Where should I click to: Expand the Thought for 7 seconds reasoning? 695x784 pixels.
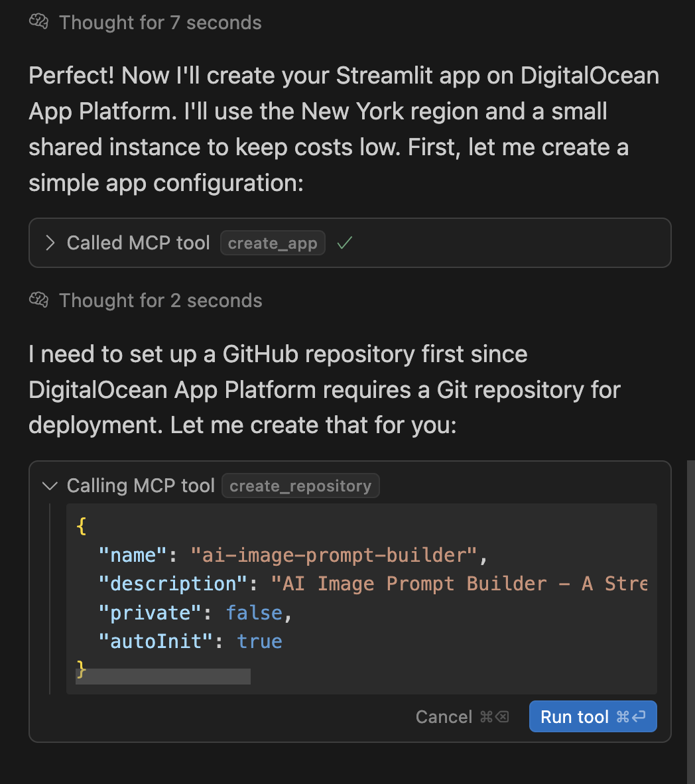(x=160, y=23)
